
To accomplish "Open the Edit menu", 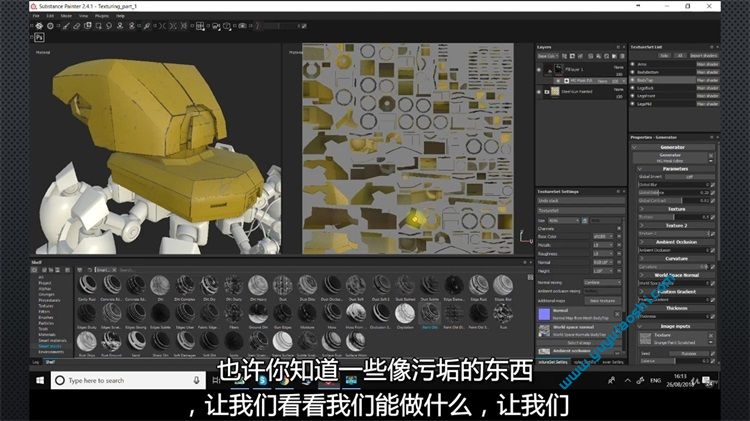I will pos(50,16).
